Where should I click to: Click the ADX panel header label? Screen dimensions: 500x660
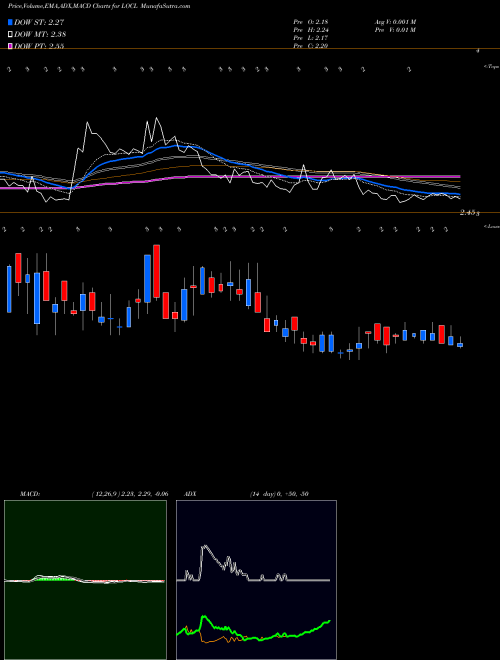point(190,494)
